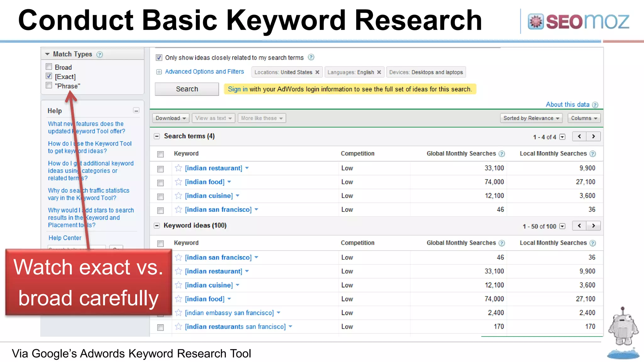644x362 pixels.
Task: Open the Sorted by Relevance dropdown
Action: (531, 118)
